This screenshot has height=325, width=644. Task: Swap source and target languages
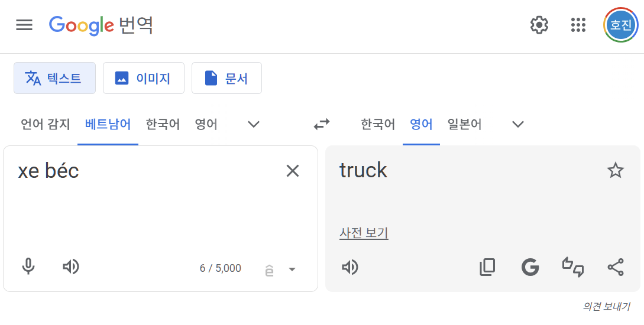point(322,124)
